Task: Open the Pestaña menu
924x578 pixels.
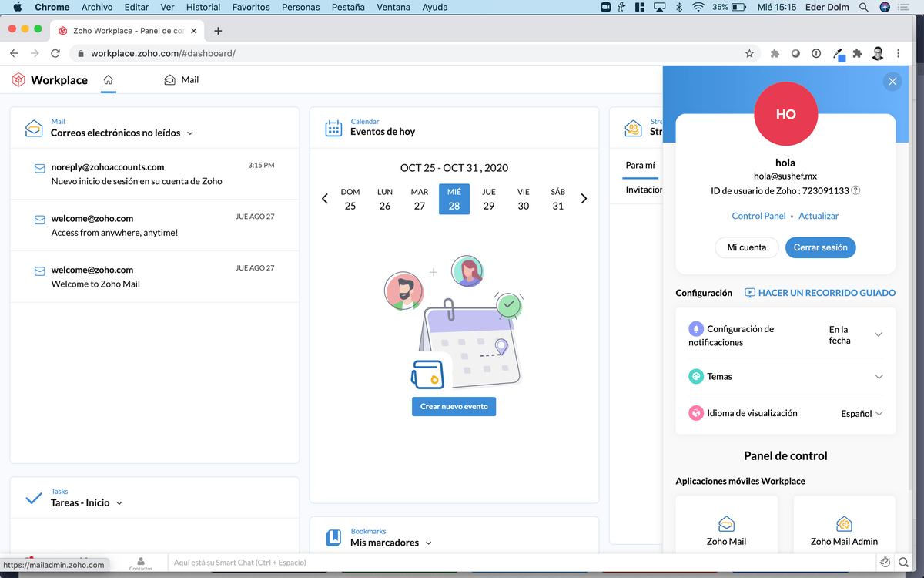Action: [349, 7]
